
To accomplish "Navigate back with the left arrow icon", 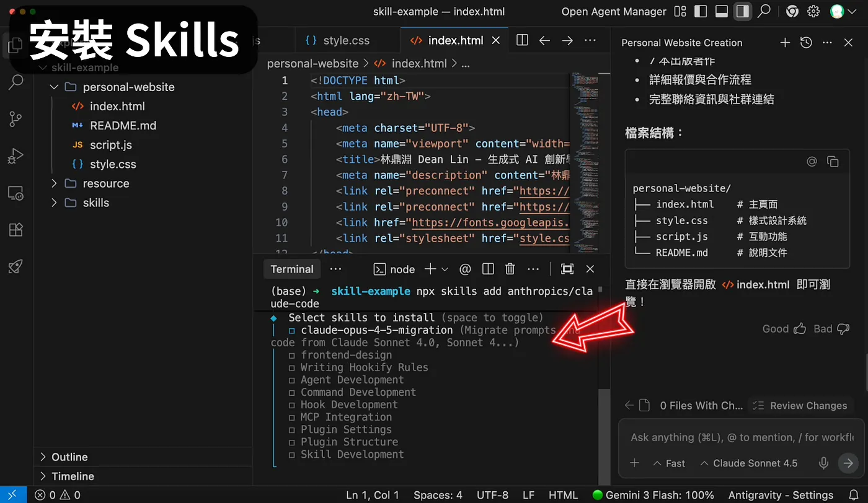I will [544, 40].
